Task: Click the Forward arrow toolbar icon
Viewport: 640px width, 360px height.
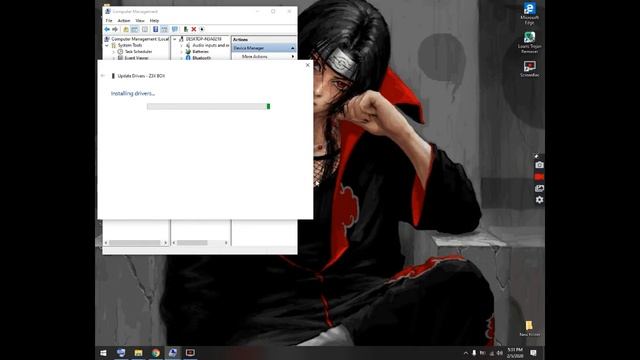Action: coord(115,29)
